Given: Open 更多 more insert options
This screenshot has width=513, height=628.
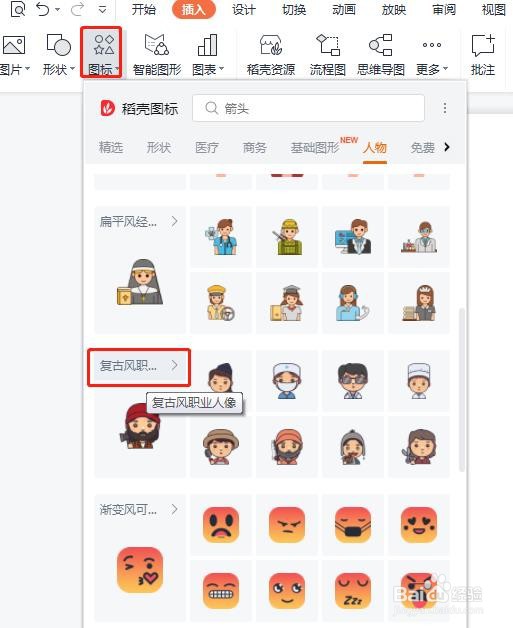Looking at the screenshot, I should click(432, 54).
